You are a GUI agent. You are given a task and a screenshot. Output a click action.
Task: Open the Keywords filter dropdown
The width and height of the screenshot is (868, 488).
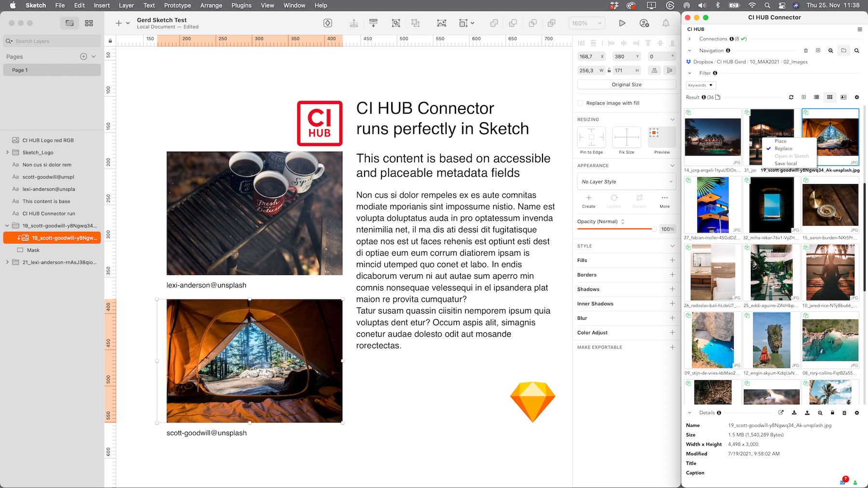coord(701,85)
